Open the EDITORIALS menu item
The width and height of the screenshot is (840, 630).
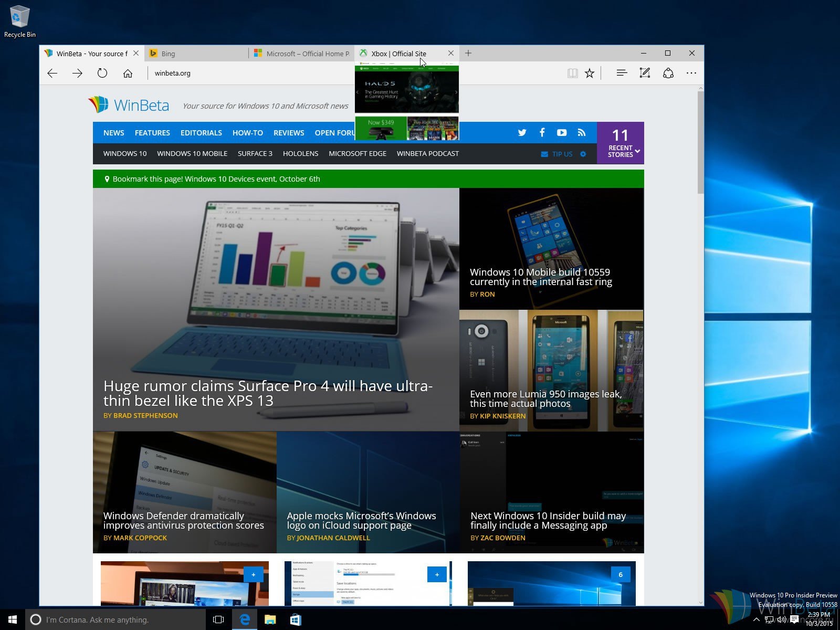point(201,133)
